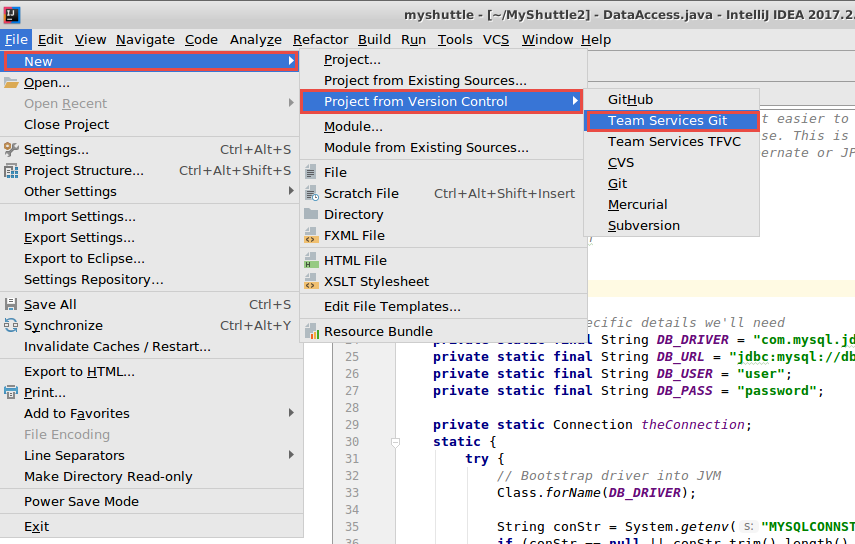Choose Subversion from version control list
The width and height of the screenshot is (855, 544).
[x=671, y=226]
